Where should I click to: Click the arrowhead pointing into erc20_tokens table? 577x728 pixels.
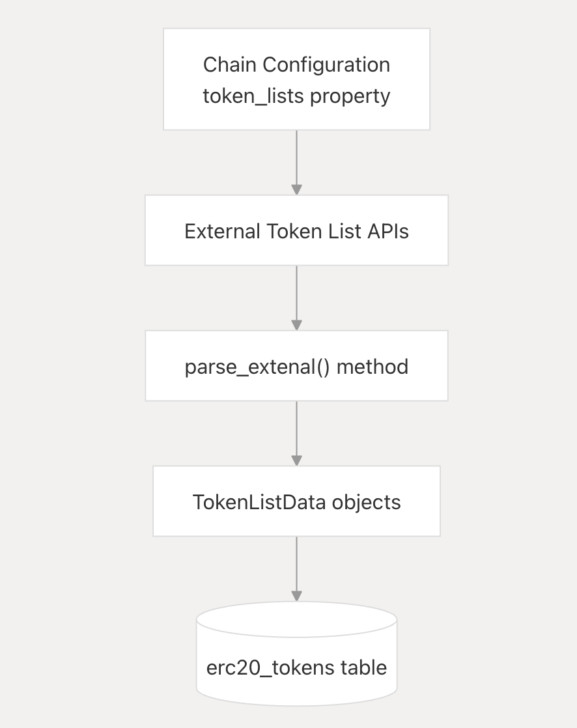tap(296, 596)
